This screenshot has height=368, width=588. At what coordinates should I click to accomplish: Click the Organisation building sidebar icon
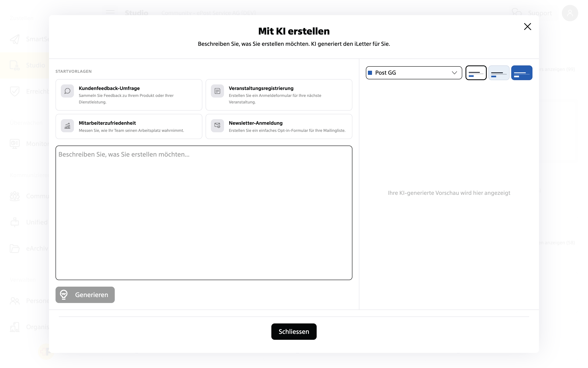click(14, 327)
